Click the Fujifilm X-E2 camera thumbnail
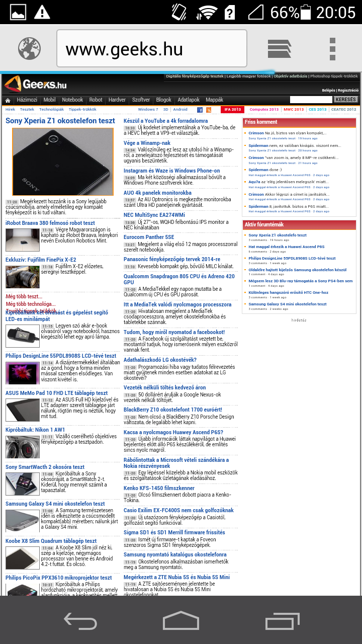 pos(23,277)
